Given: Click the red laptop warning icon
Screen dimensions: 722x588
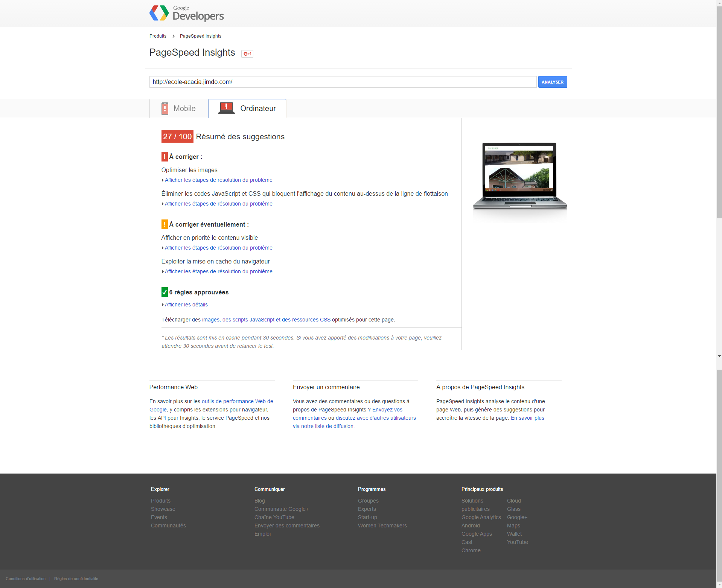Looking at the screenshot, I should point(226,108).
